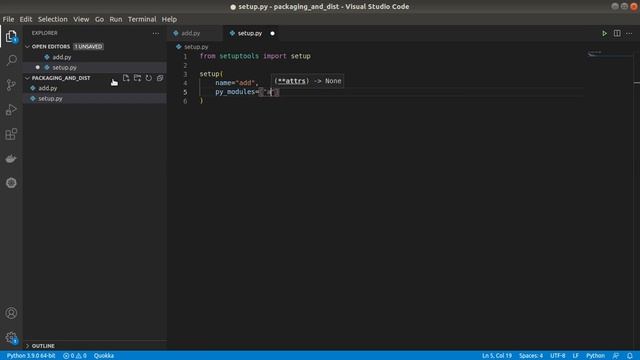640x360 pixels.
Task: Change indentation via Spaces: 4
Action: click(x=531, y=356)
